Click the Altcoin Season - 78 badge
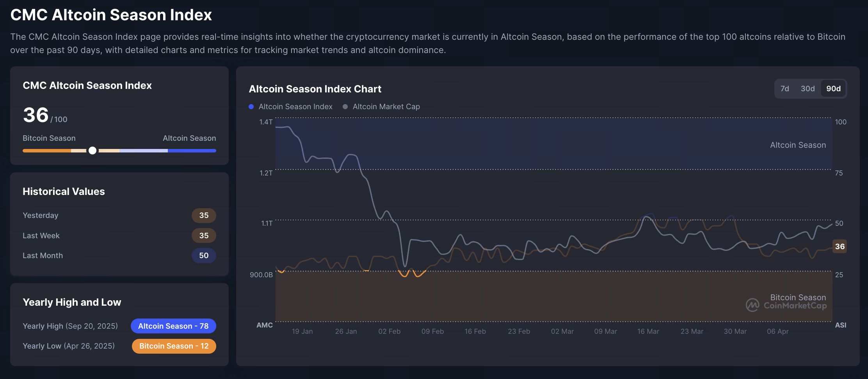868x379 pixels. 173,326
